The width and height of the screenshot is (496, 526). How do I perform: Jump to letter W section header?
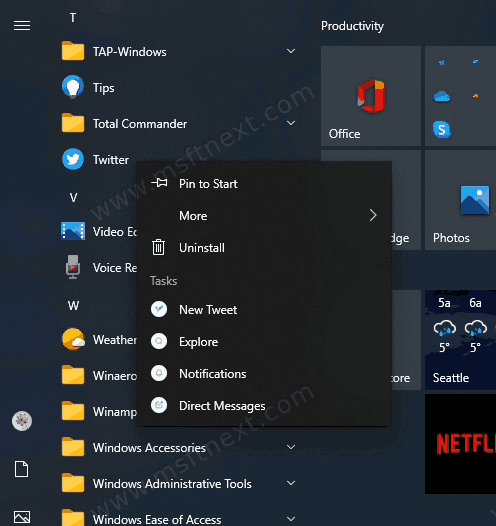pos(73,306)
